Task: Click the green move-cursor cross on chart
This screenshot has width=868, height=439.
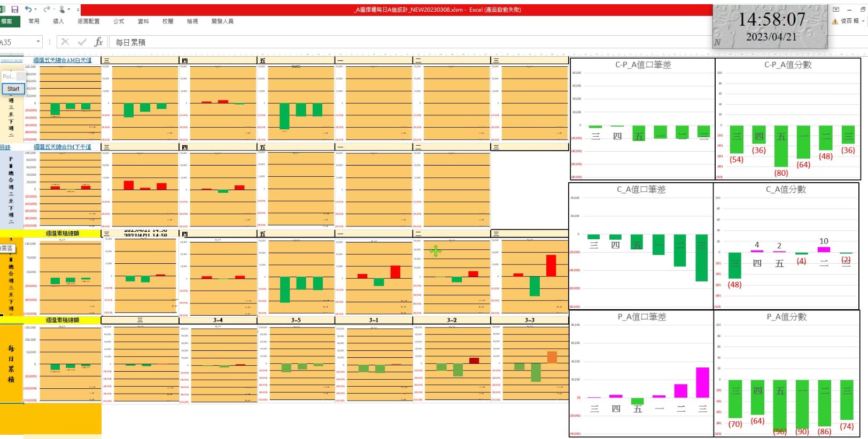Action: pyautogui.click(x=436, y=250)
